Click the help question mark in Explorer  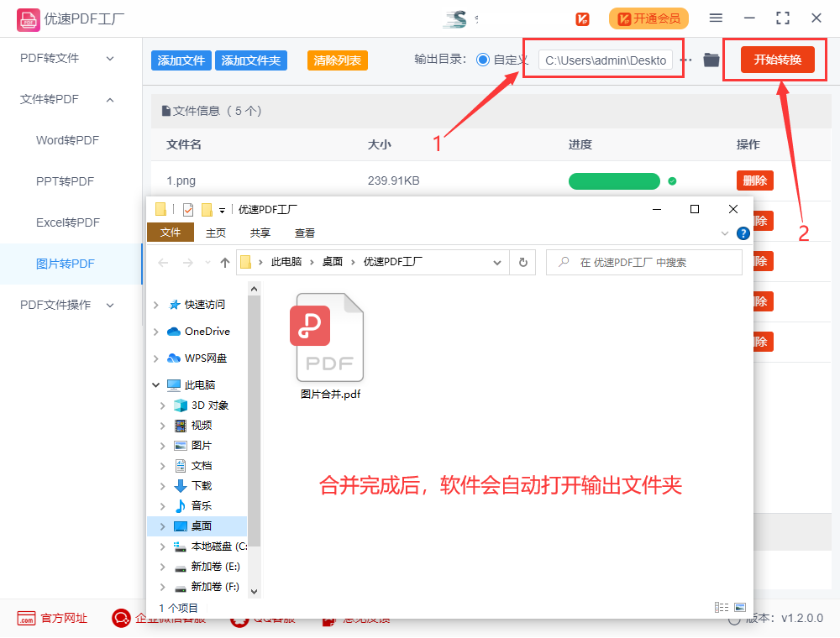click(743, 233)
